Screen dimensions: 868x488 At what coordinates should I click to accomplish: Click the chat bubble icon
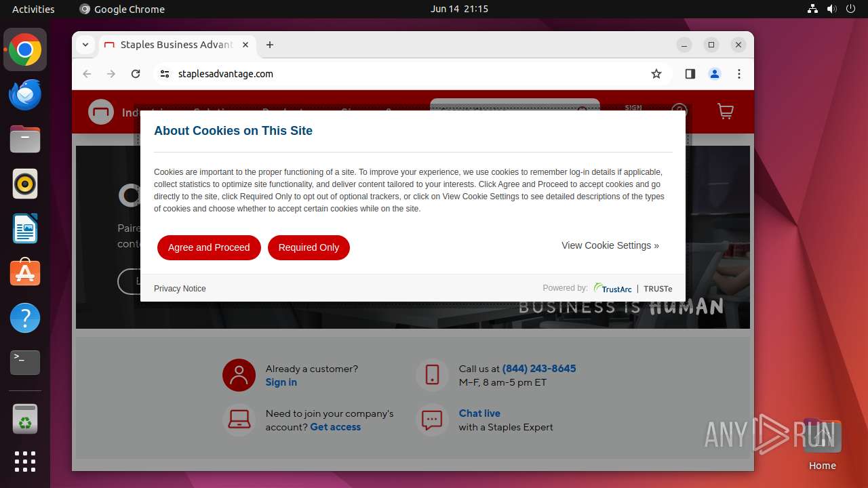(432, 420)
